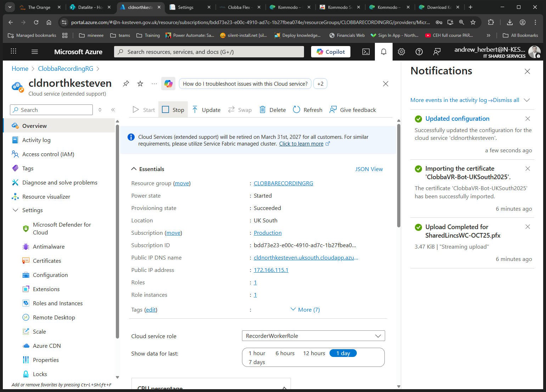This screenshot has width=546, height=392.
Task: Click the Stop toolbar command
Action: point(173,110)
